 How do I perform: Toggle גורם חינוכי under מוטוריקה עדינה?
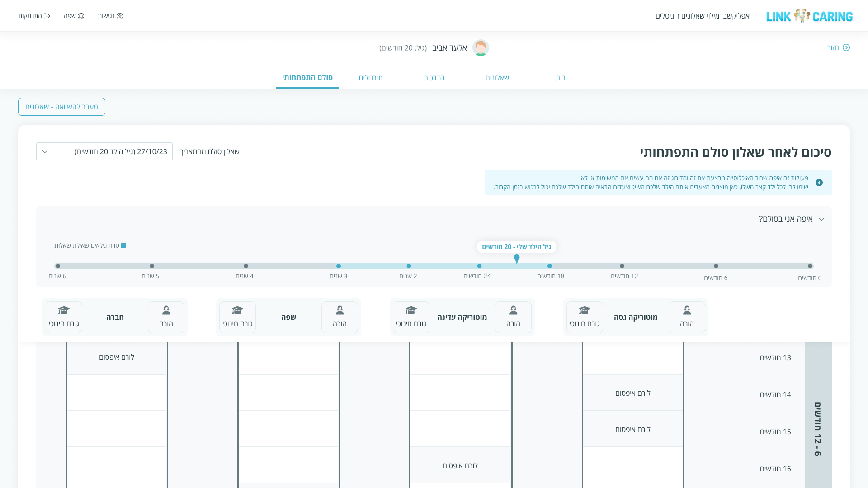[411, 317]
